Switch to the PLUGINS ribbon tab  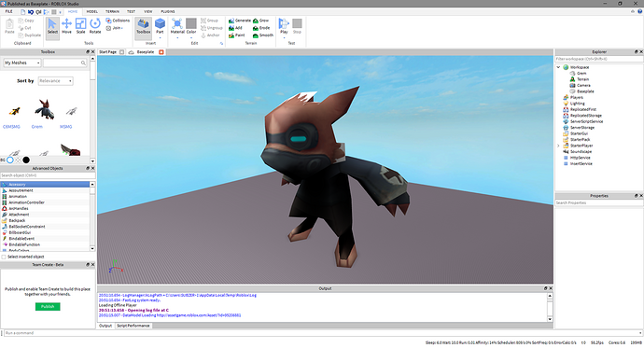click(168, 11)
